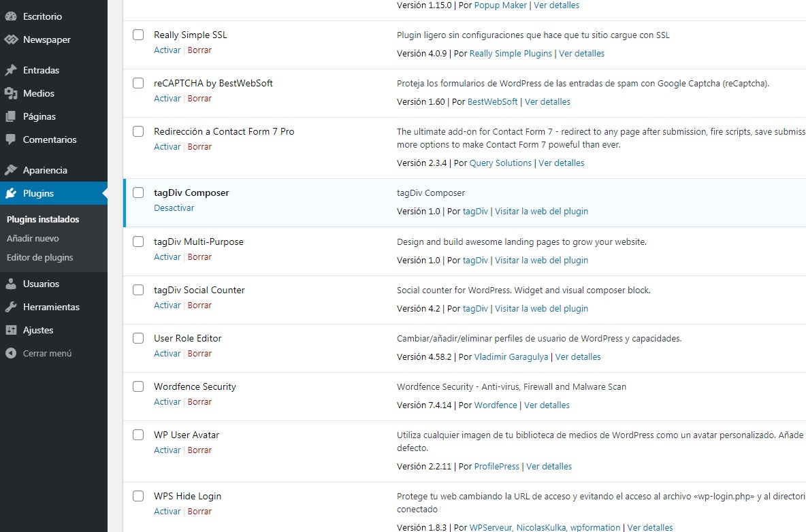
Task: Visit plugin website for tagDiv Social Counter
Action: pos(541,308)
